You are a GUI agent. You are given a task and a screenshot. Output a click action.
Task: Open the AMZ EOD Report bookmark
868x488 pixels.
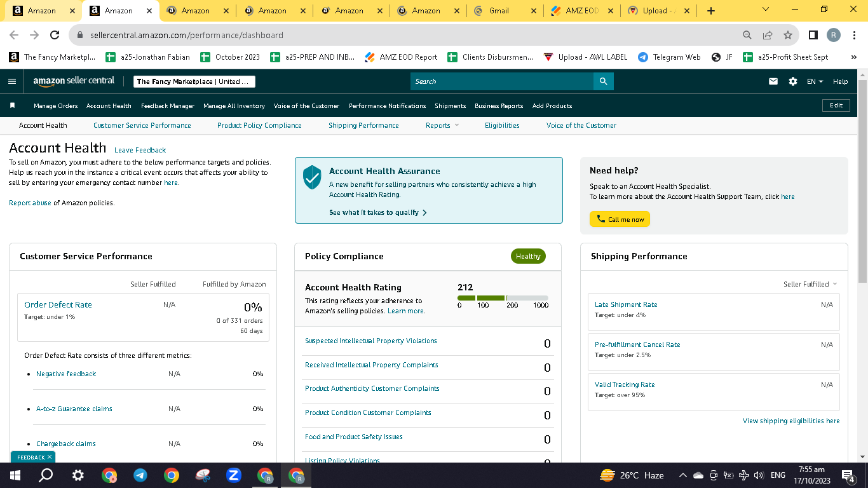click(402, 57)
